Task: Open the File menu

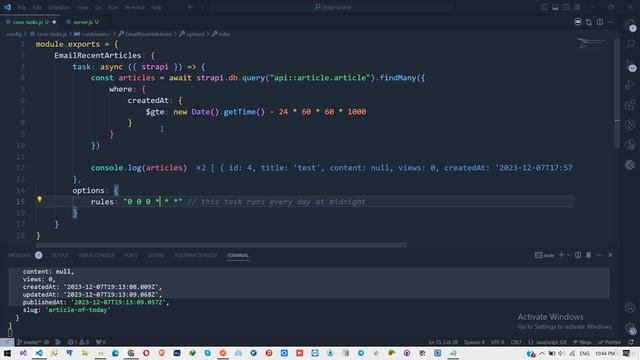Action: (22, 7)
